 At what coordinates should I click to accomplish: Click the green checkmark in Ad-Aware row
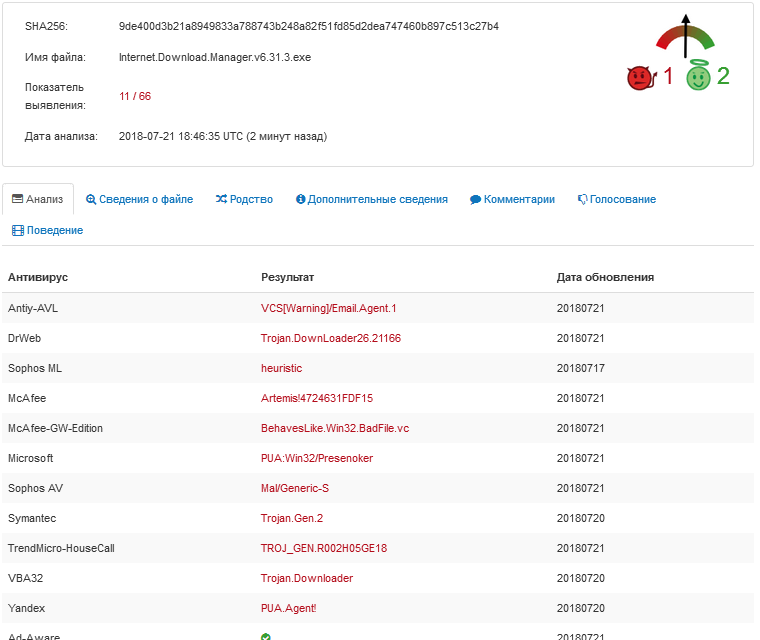[266, 636]
